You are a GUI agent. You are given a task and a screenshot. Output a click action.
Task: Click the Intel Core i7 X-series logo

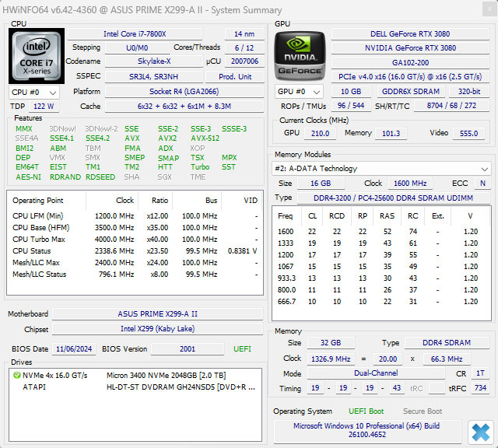pyautogui.click(x=37, y=56)
